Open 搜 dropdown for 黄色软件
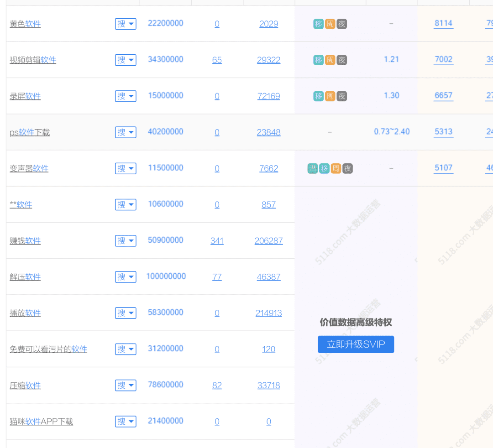Viewport: 493px width, 448px height. pos(126,24)
